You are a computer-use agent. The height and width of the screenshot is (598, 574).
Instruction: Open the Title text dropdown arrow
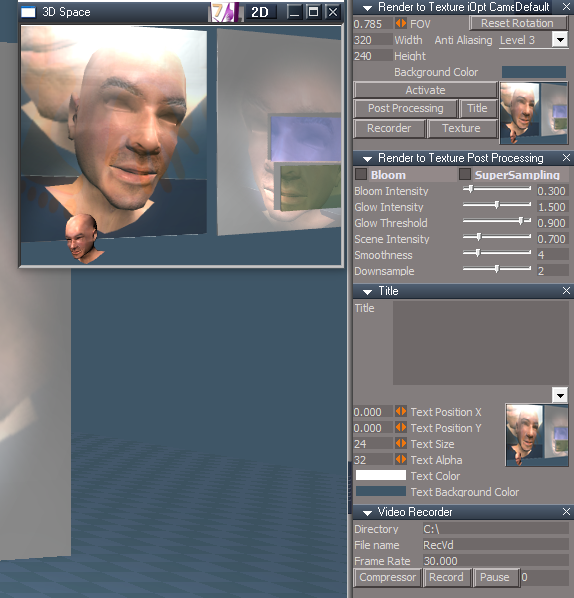pyautogui.click(x=560, y=395)
